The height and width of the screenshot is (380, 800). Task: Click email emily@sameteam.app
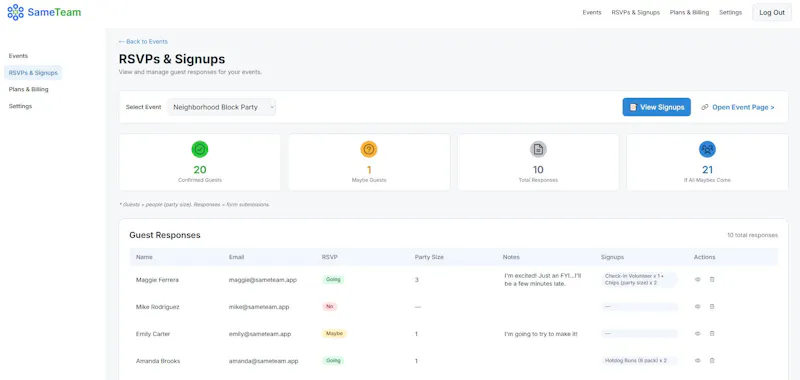coord(260,334)
